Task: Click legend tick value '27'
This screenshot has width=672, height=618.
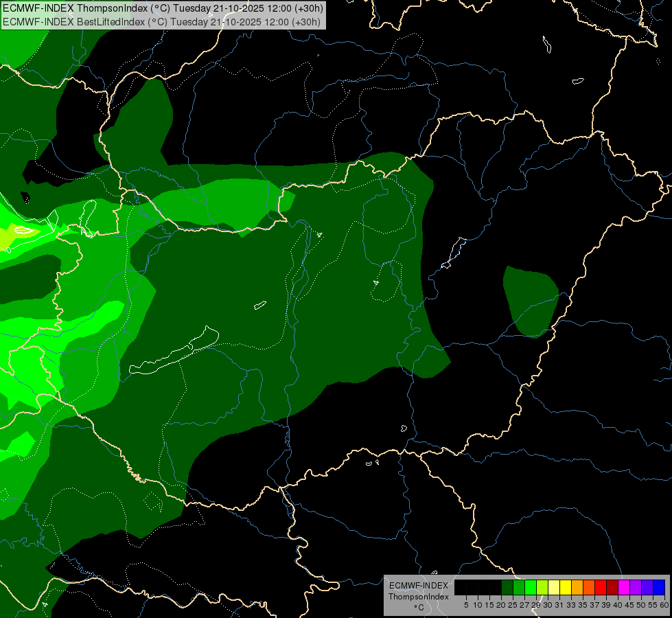Action: [x=524, y=605]
